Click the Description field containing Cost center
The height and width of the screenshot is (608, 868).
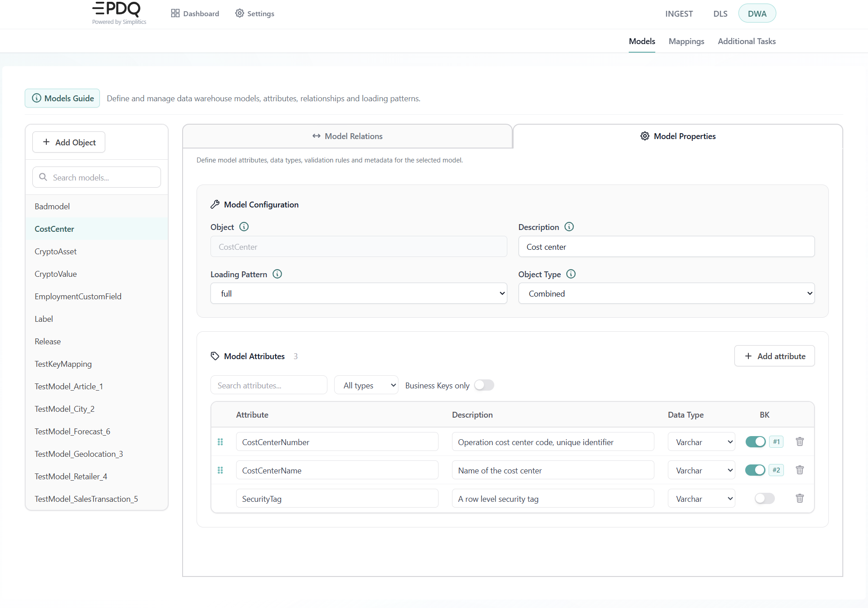[x=666, y=247]
